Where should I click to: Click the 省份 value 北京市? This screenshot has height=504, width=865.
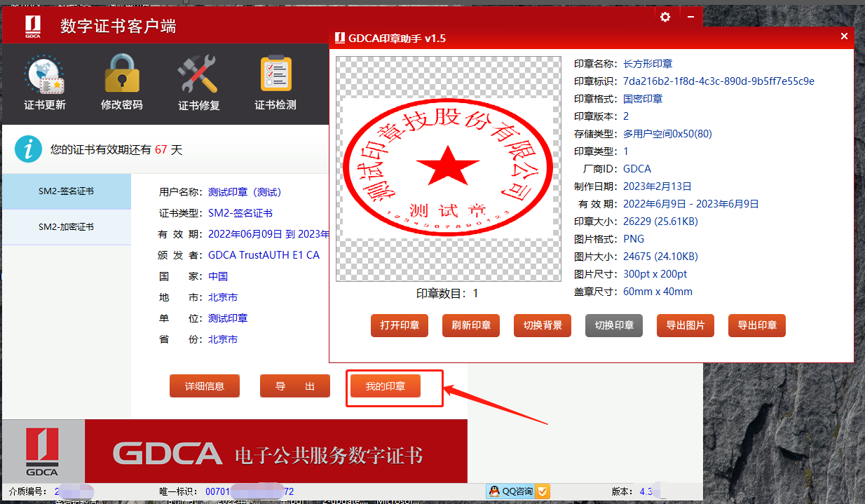223,339
